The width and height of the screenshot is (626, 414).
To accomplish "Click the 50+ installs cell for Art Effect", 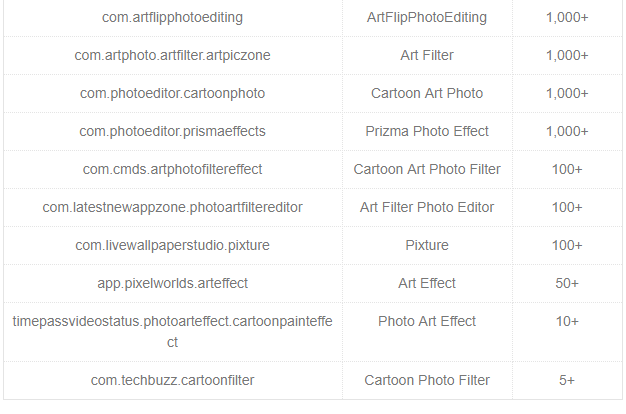I will coord(567,283).
